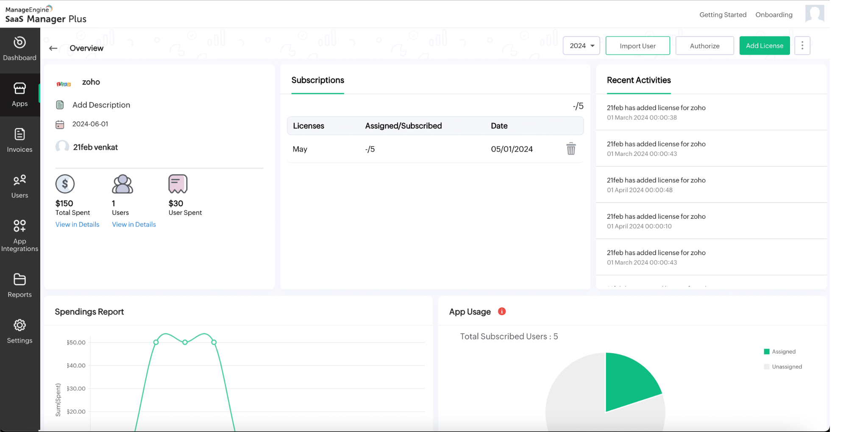Screen dimensions: 868x432
Task: Click the description document icon
Action: click(60, 105)
